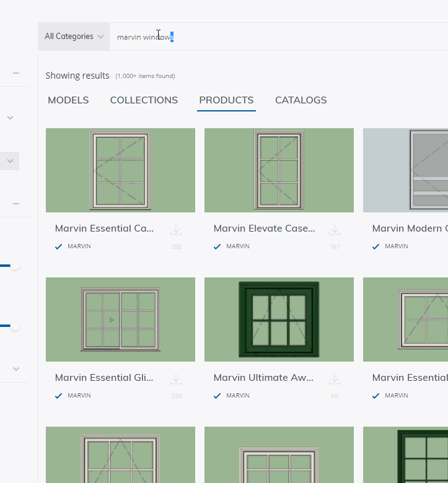
Task: Open the CATALOGS tab
Action: (301, 100)
